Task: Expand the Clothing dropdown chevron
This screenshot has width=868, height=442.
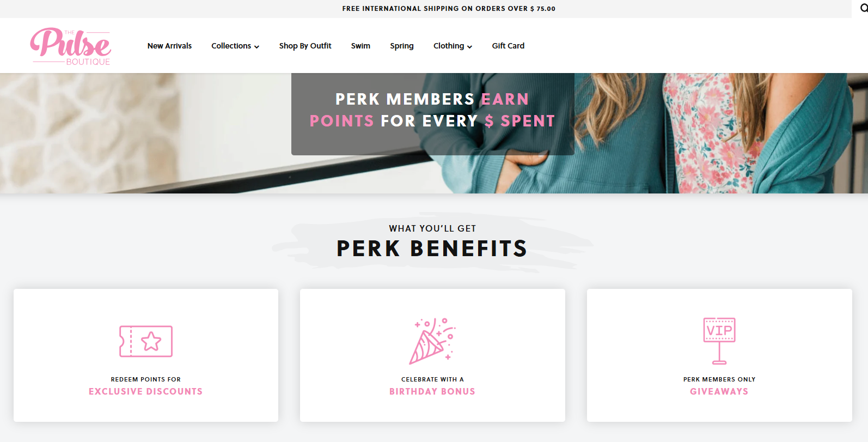Action: (469, 47)
